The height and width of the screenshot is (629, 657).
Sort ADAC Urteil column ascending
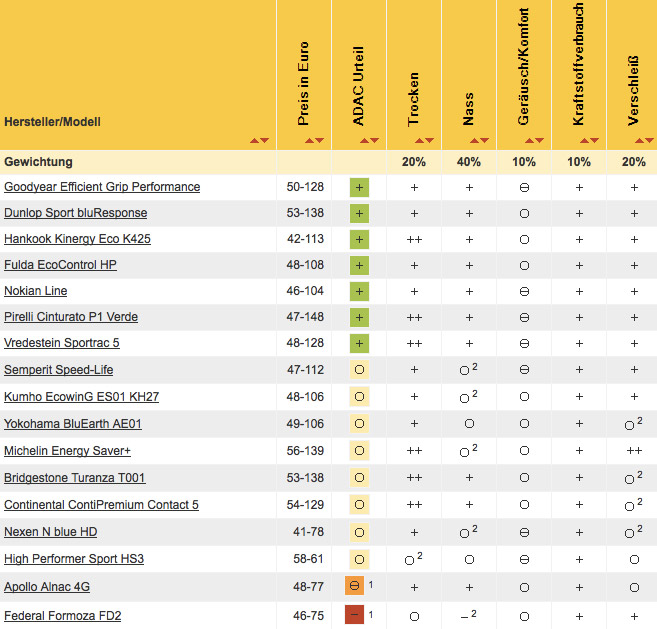click(364, 141)
